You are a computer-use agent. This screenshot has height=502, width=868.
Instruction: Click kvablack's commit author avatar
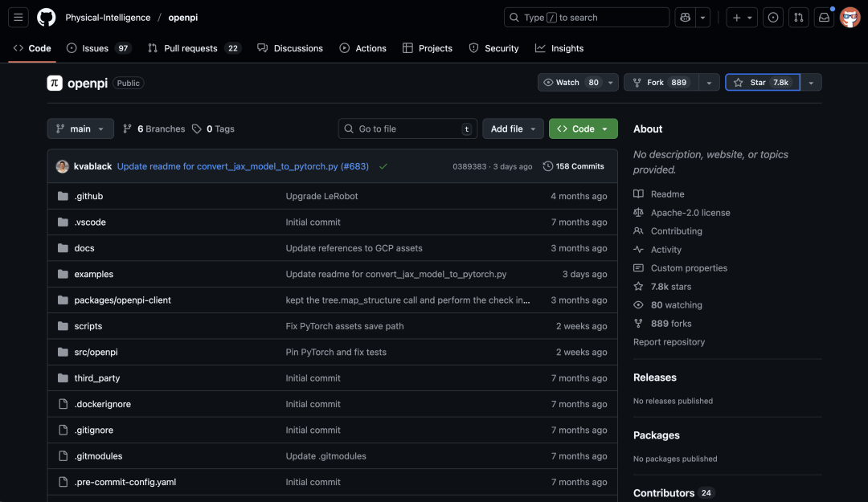63,166
